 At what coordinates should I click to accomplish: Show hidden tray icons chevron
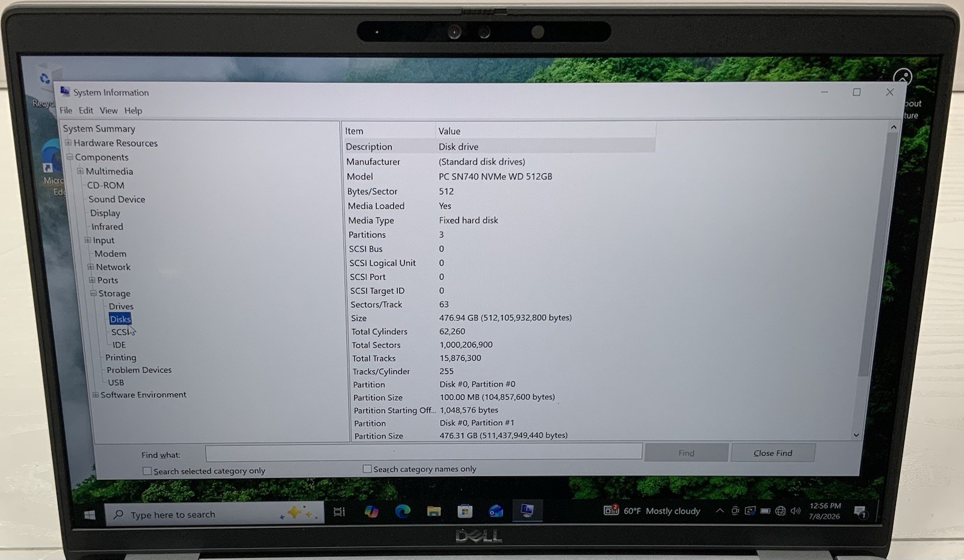point(719,511)
